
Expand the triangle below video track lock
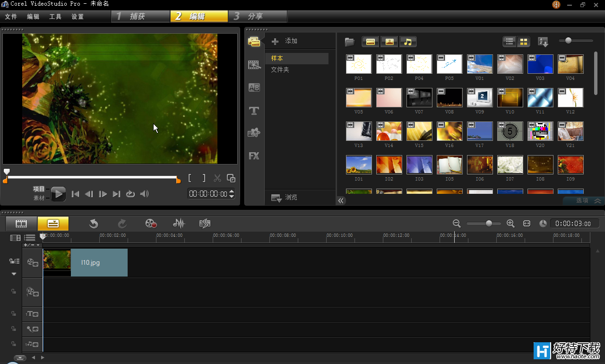(14, 274)
